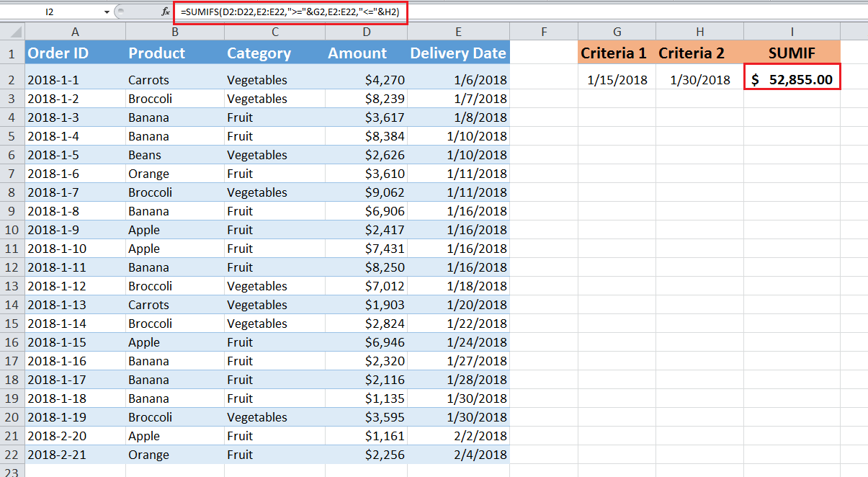Select column header A above Order ID
Image resolution: width=868 pixels, height=477 pixels.
point(75,31)
